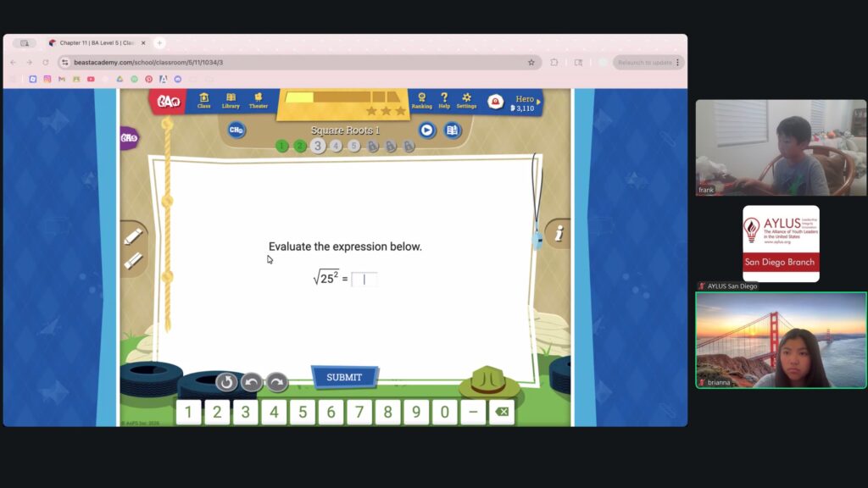This screenshot has height=488, width=868.
Task: Click the reset circular arrow button
Action: tap(226, 382)
